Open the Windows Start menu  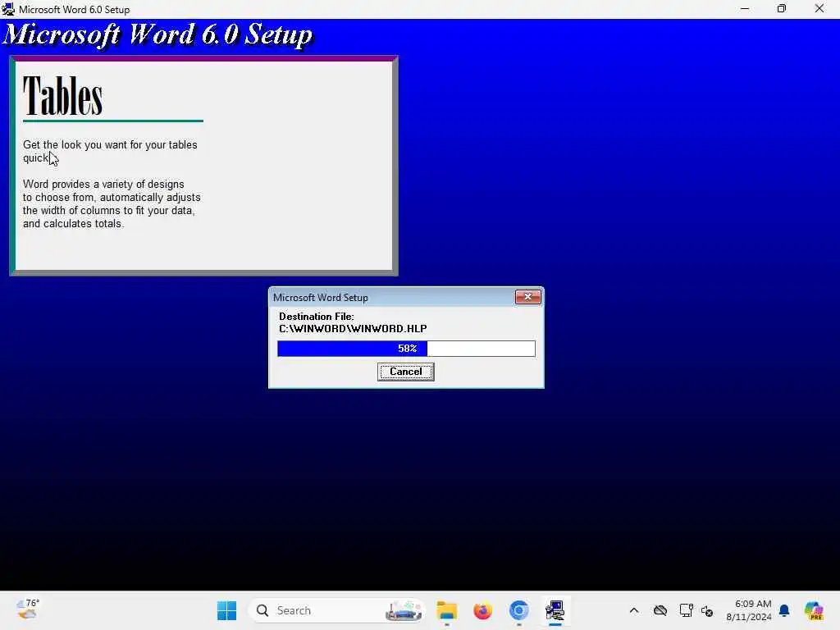pos(226,610)
